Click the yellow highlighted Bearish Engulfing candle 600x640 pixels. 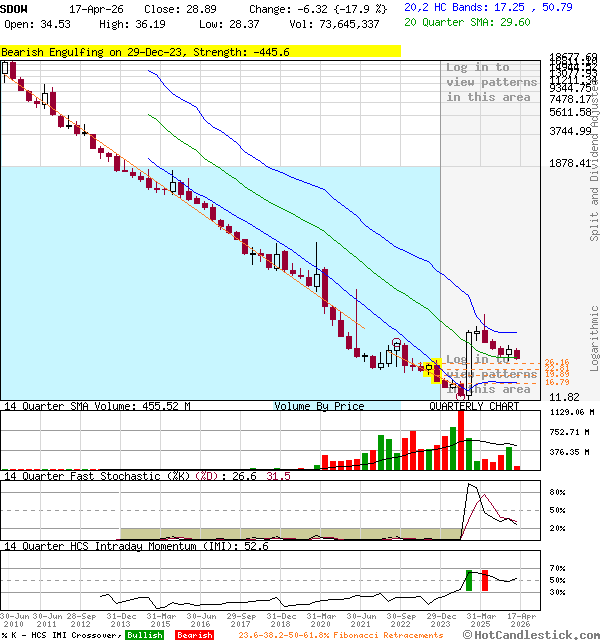[x=436, y=371]
